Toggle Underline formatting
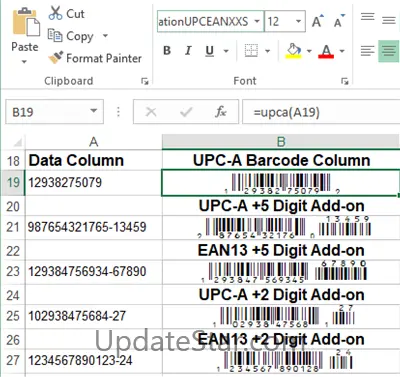Image resolution: width=400 pixels, height=377 pixels. tap(209, 51)
